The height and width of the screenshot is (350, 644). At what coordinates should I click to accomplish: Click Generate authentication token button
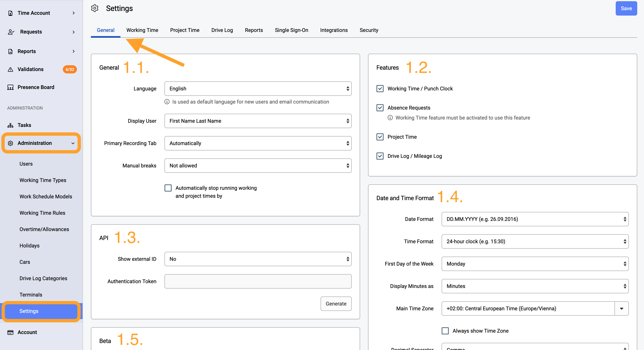(x=336, y=304)
